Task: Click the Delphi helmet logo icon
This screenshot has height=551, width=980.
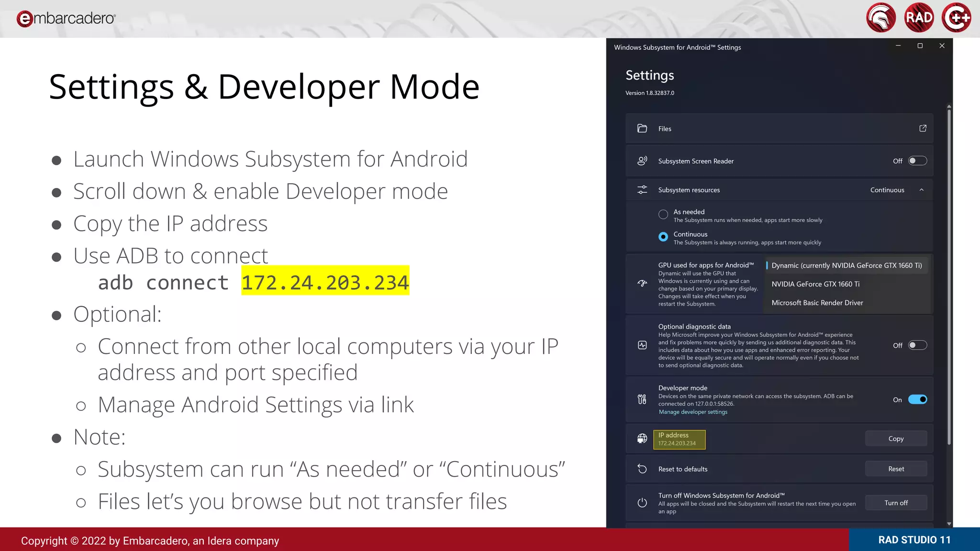Action: [881, 18]
